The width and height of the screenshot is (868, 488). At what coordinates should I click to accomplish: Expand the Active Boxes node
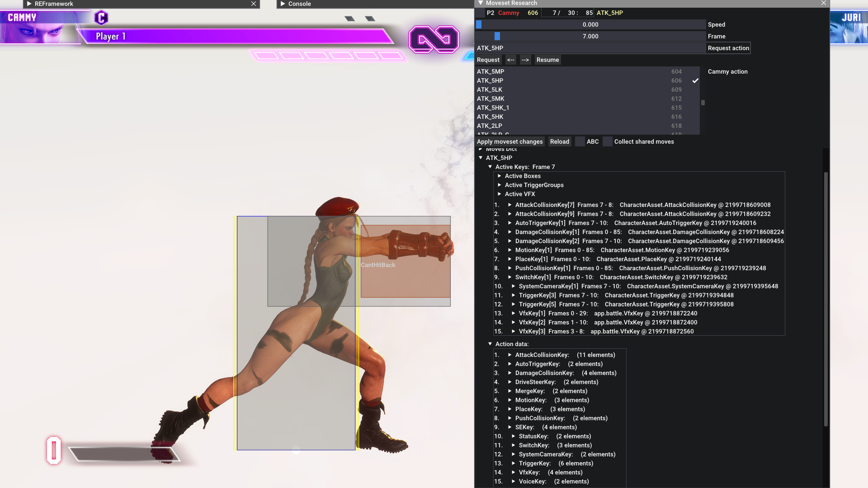coord(500,176)
